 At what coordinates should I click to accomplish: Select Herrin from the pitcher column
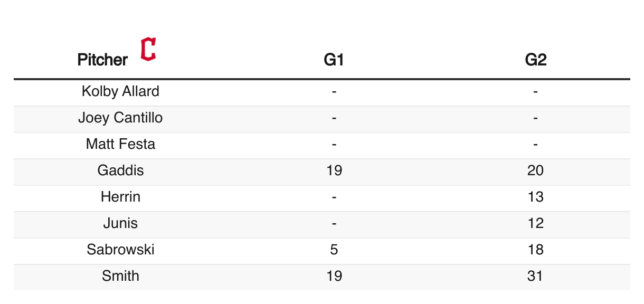120,197
